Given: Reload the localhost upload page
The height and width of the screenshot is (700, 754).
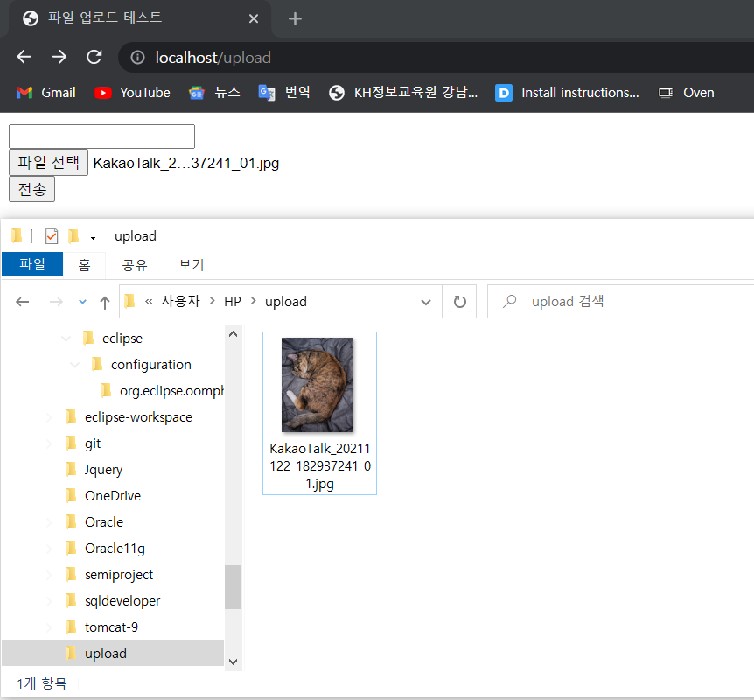Looking at the screenshot, I should 94,57.
